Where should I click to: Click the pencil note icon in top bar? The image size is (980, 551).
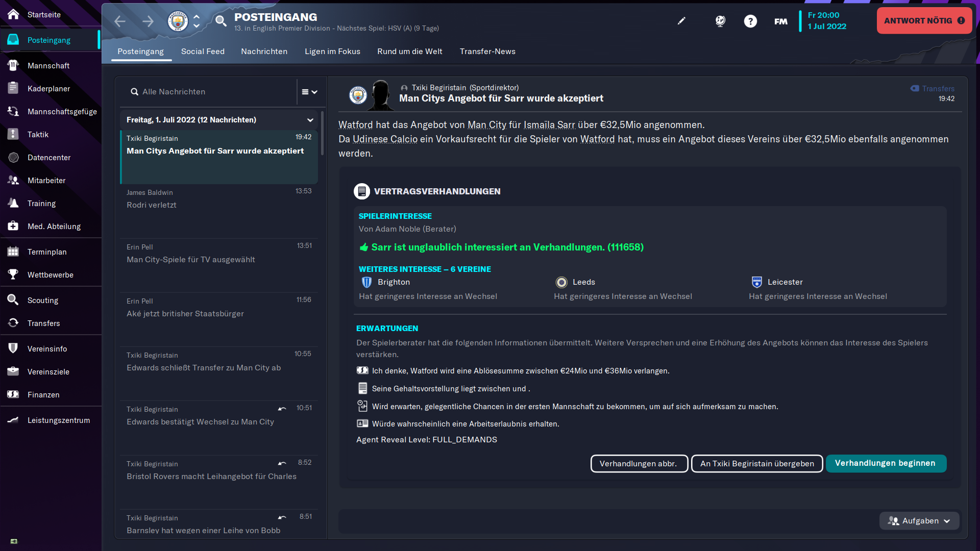pyautogui.click(x=681, y=21)
